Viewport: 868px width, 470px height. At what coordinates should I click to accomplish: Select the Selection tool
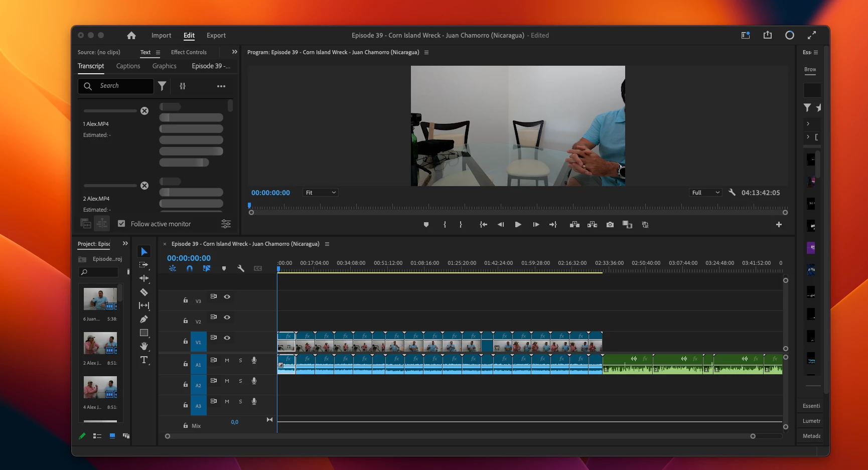144,251
